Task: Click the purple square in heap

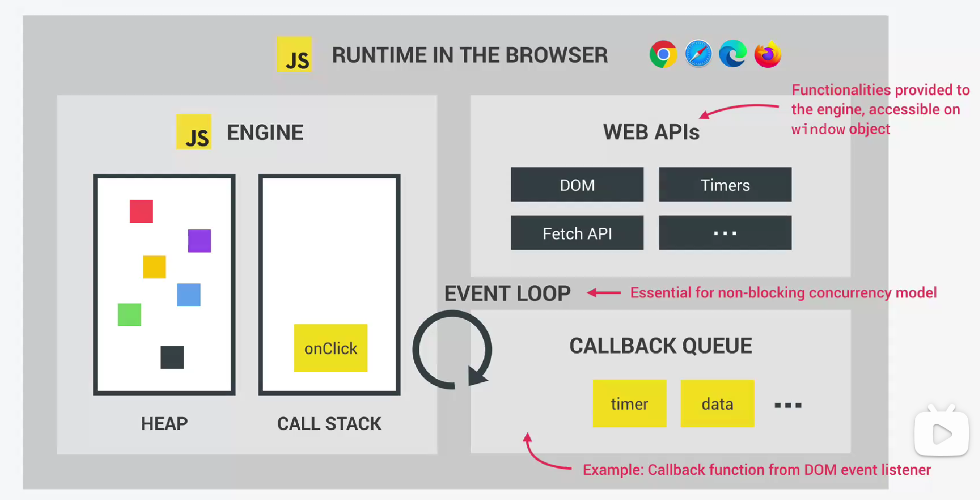Action: [199, 240]
